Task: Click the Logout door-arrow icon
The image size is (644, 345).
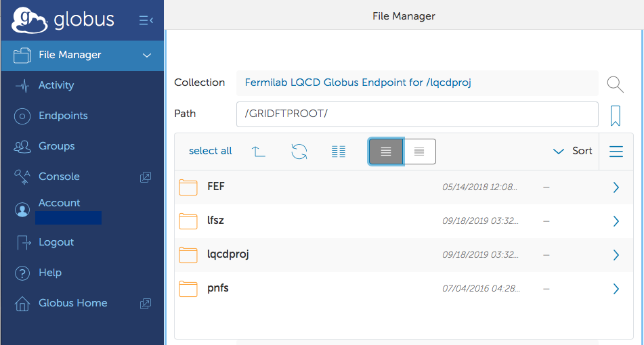Action: [24, 242]
